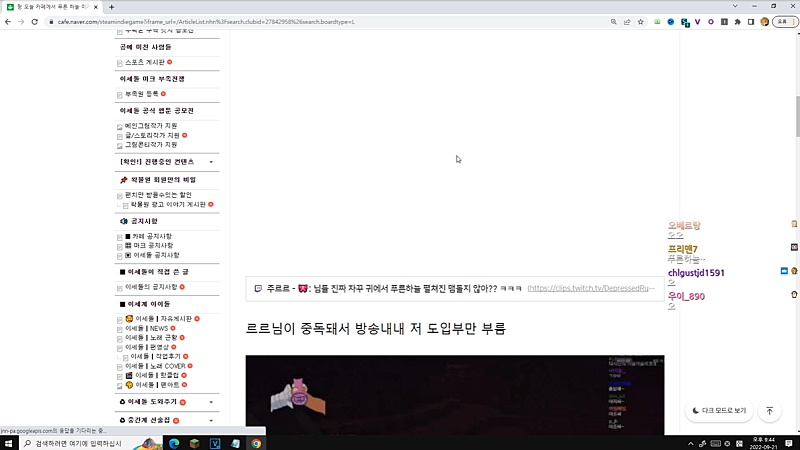This screenshot has height=450, width=800.
Task: Click the zoom magnifier icon in the address bar
Action: 614,22
